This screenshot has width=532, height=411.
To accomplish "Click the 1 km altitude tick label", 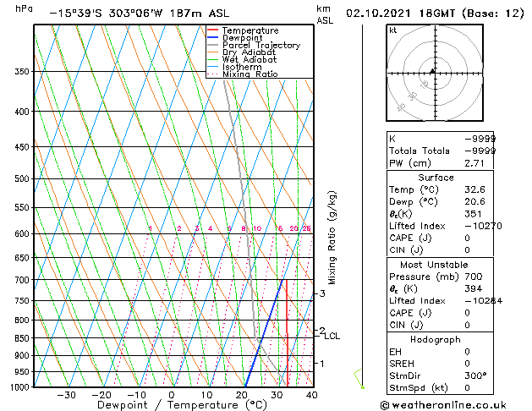I will 322,363.
